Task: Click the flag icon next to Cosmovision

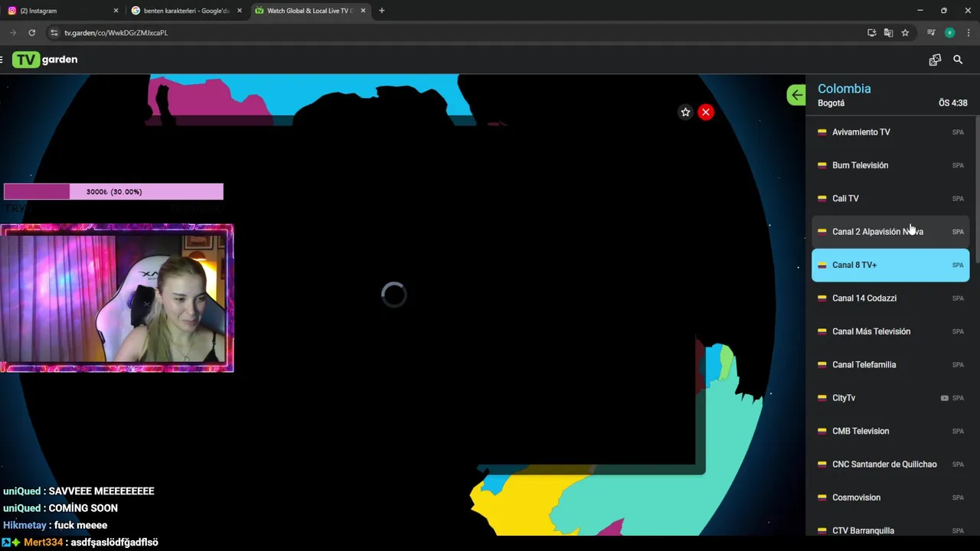Action: (822, 497)
